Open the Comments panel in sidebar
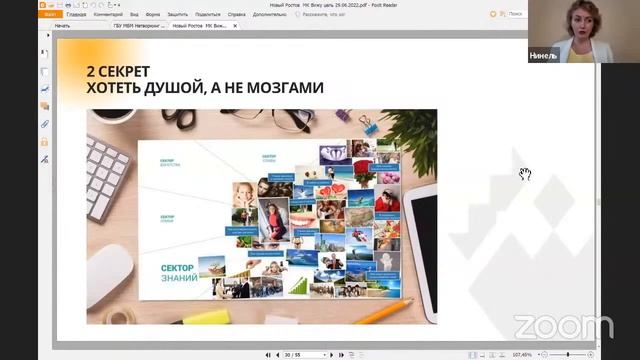 (x=44, y=106)
